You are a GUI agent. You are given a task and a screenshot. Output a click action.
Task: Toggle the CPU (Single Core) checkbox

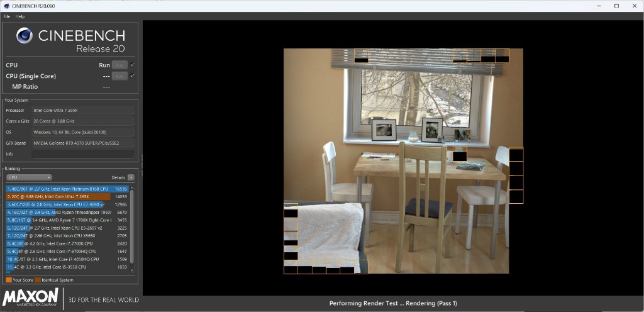[x=132, y=76]
